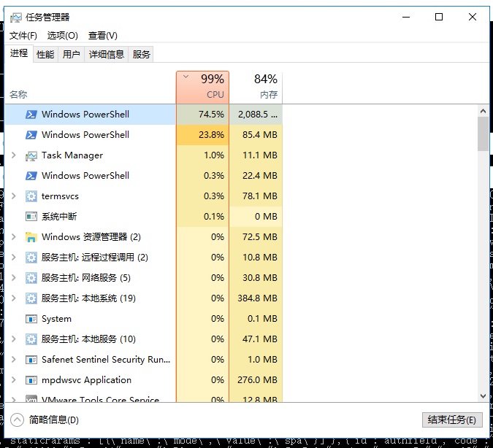This screenshot has width=493, height=448.
Task: Click the 23.8% CPU cell
Action: pos(203,135)
